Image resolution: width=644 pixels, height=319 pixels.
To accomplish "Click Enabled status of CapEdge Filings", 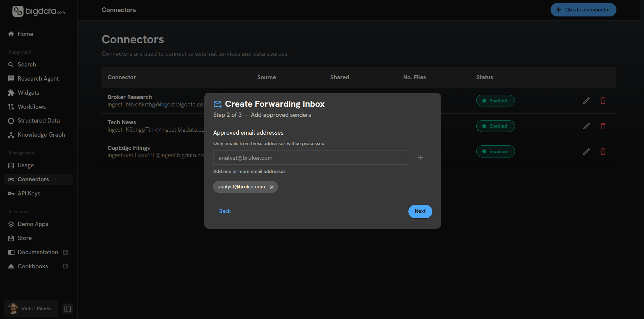I will [495, 151].
